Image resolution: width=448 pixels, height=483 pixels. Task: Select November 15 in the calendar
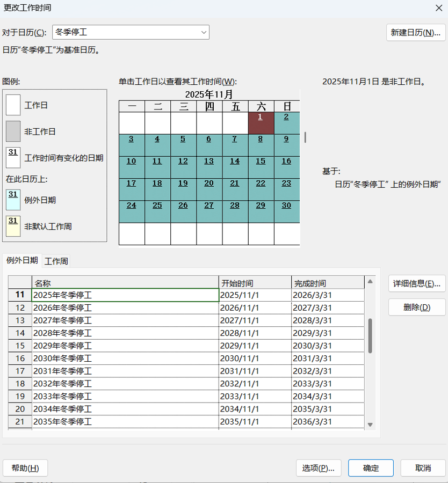click(x=261, y=167)
